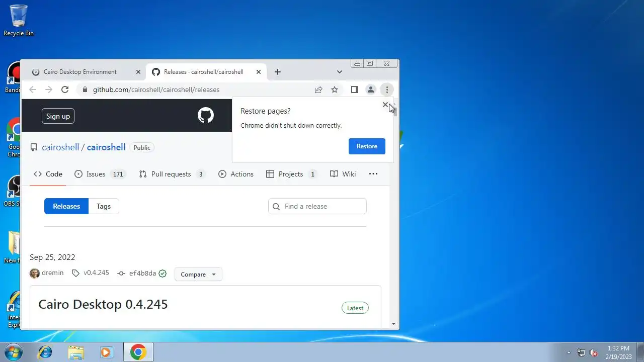Click the Restore button
Viewport: 644px width, 362px height.
coord(367,146)
